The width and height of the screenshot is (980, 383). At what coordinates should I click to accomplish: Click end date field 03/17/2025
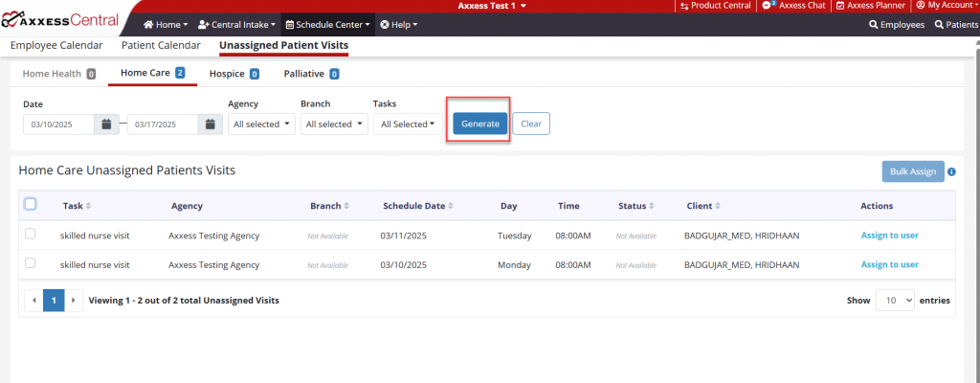click(163, 124)
